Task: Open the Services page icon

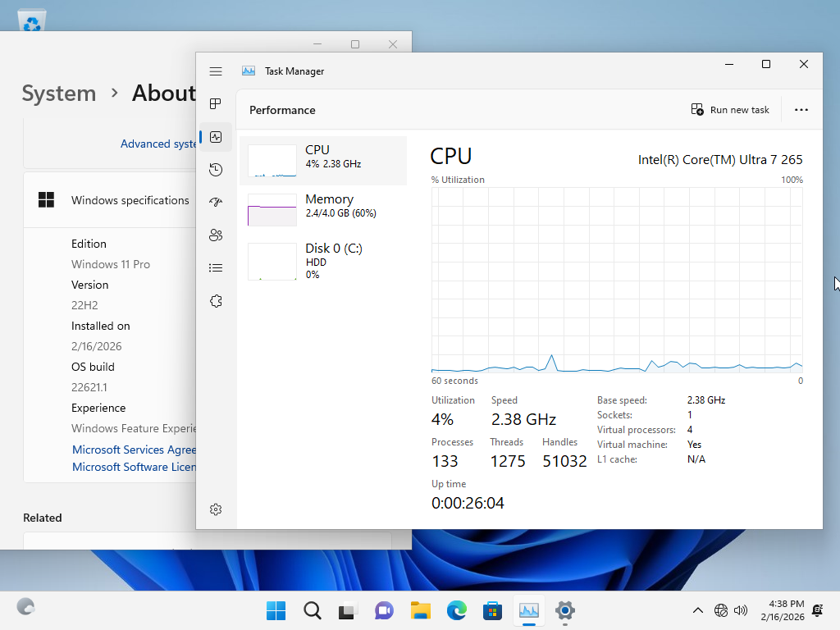Action: 216,301
